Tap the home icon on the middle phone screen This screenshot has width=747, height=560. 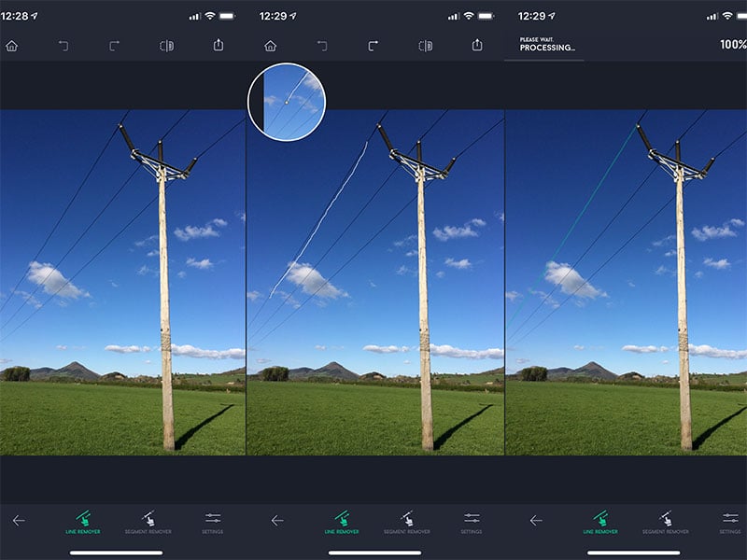(271, 46)
